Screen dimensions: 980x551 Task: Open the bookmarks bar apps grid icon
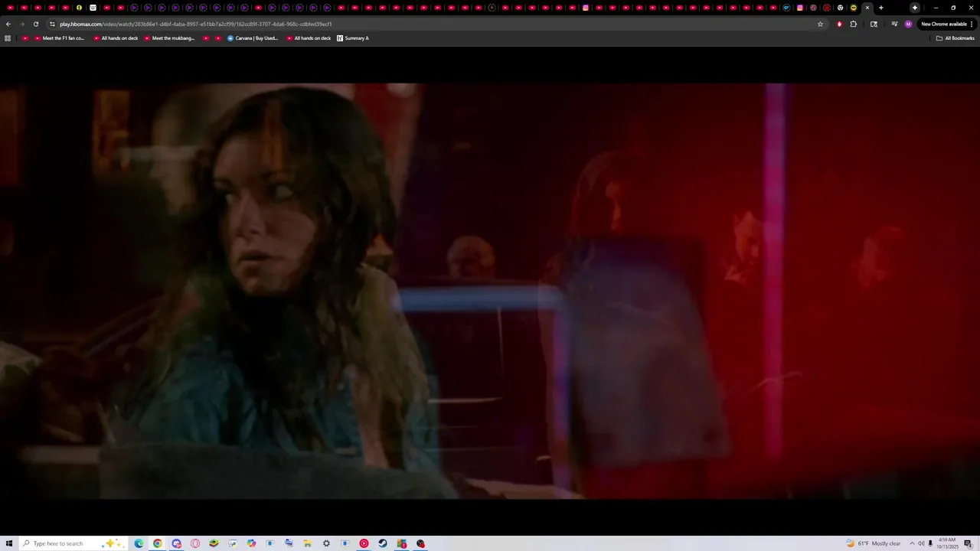[x=8, y=38]
